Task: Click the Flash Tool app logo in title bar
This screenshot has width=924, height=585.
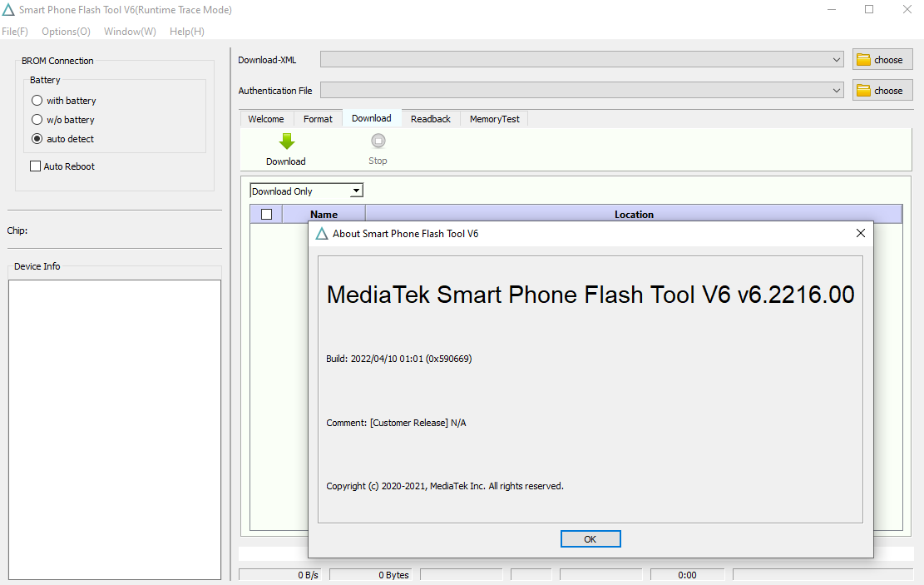Action: click(x=8, y=9)
